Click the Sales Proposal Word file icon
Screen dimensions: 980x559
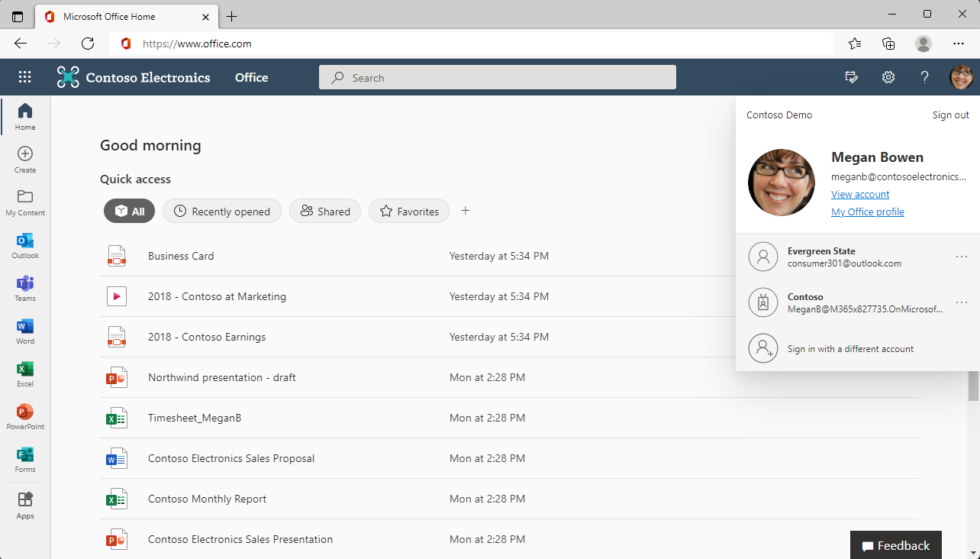(x=116, y=458)
